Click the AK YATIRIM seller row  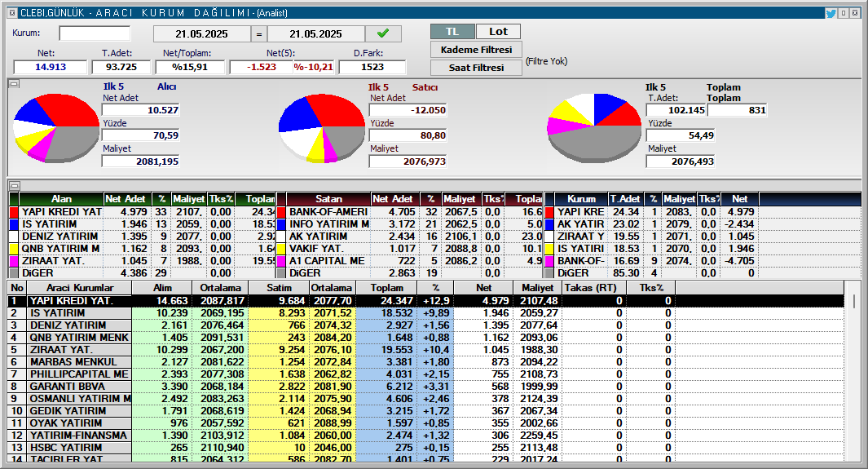pos(410,237)
